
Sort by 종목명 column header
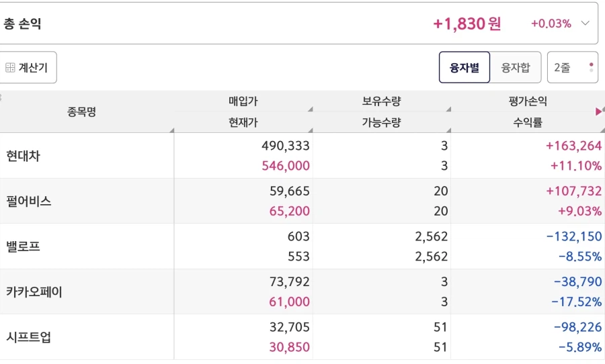coord(81,112)
